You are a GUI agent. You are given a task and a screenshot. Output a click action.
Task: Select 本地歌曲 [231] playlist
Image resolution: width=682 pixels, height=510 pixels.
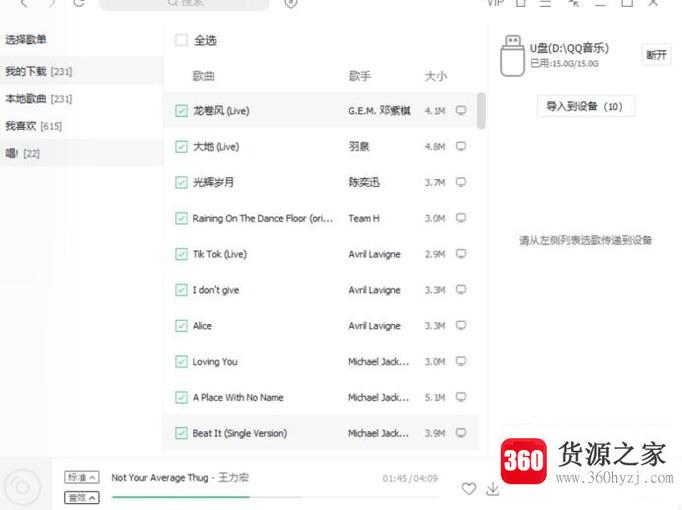(82, 99)
